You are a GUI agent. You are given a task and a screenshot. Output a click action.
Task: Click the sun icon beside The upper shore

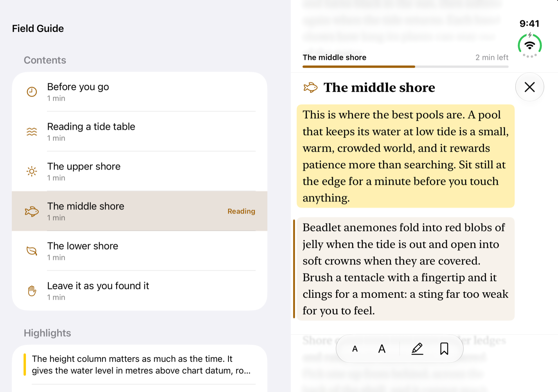pyautogui.click(x=32, y=171)
